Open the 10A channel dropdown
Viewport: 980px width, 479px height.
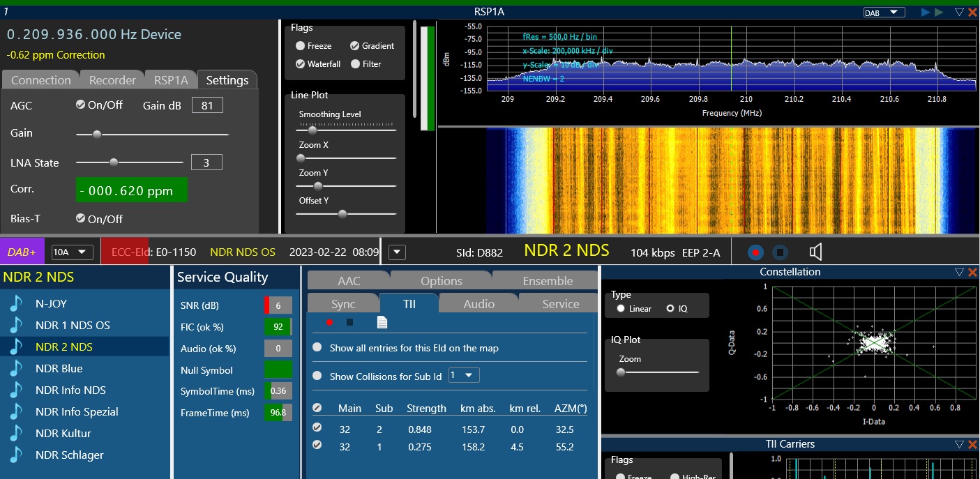pos(73,252)
